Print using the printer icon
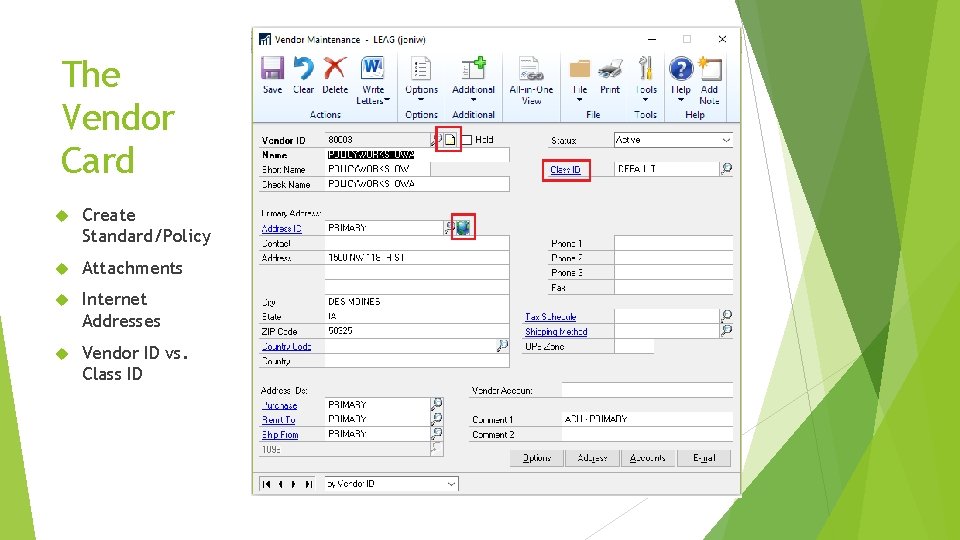Screen dimensions: 960x540 point(610,69)
